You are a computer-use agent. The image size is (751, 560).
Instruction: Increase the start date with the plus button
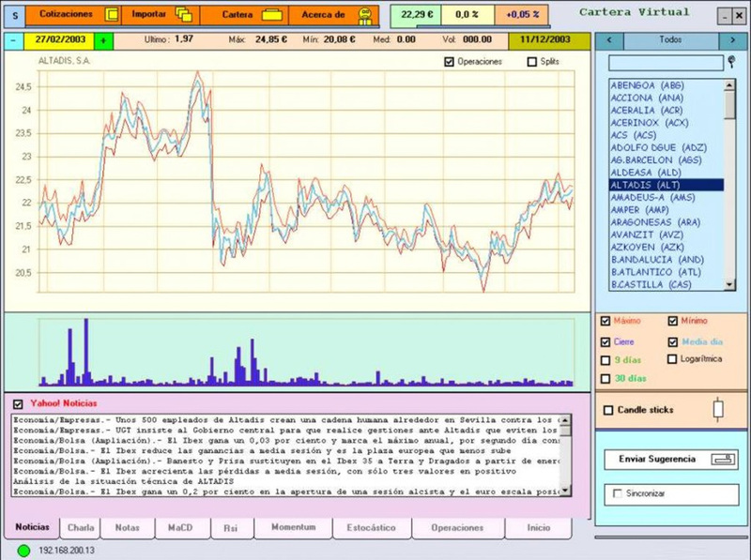click(103, 41)
